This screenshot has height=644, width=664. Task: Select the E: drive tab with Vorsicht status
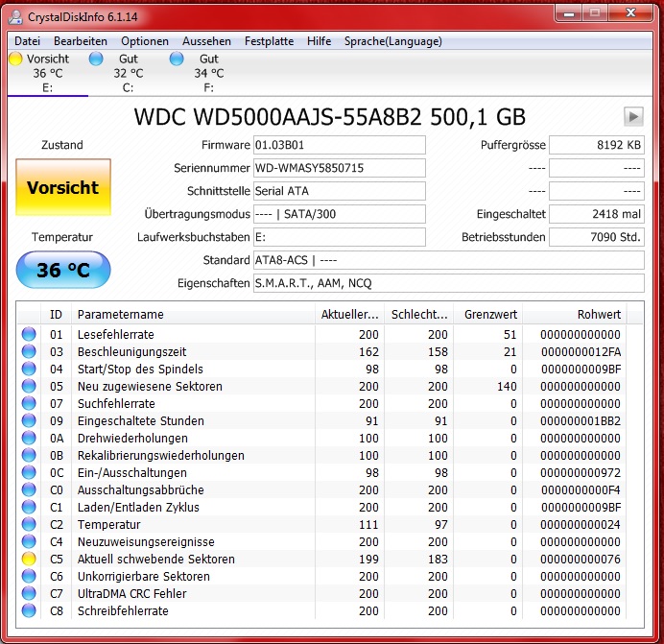click(x=47, y=73)
